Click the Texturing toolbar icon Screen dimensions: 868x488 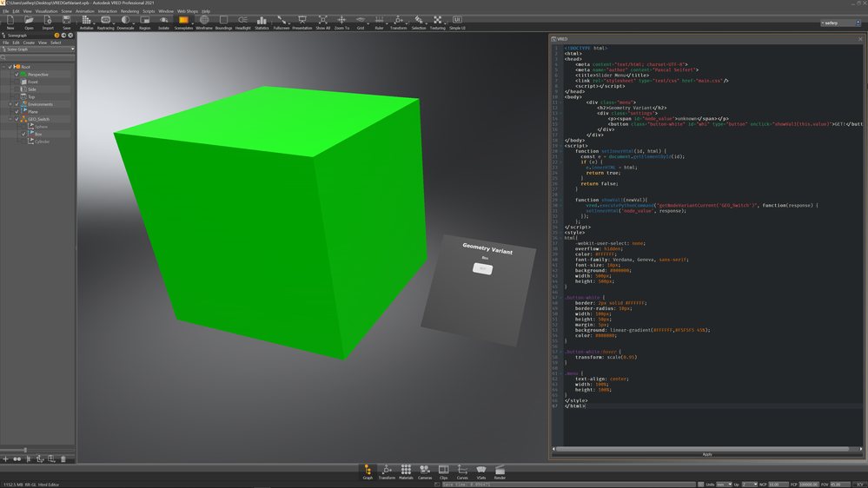(437, 21)
